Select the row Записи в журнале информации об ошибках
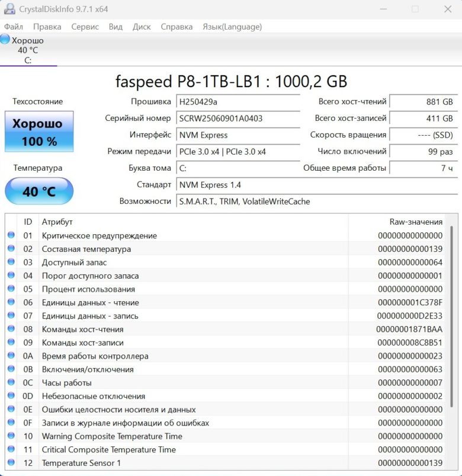 (x=225, y=422)
